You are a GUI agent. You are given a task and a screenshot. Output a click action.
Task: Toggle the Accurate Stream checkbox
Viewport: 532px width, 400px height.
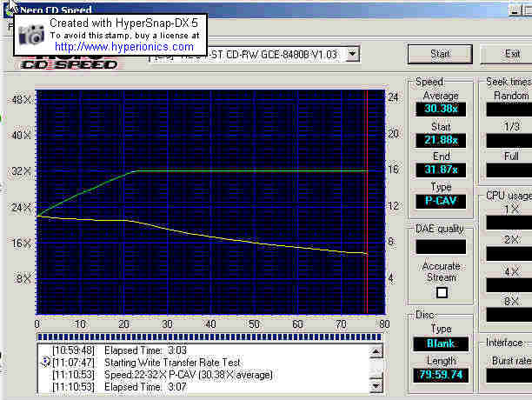click(x=442, y=292)
